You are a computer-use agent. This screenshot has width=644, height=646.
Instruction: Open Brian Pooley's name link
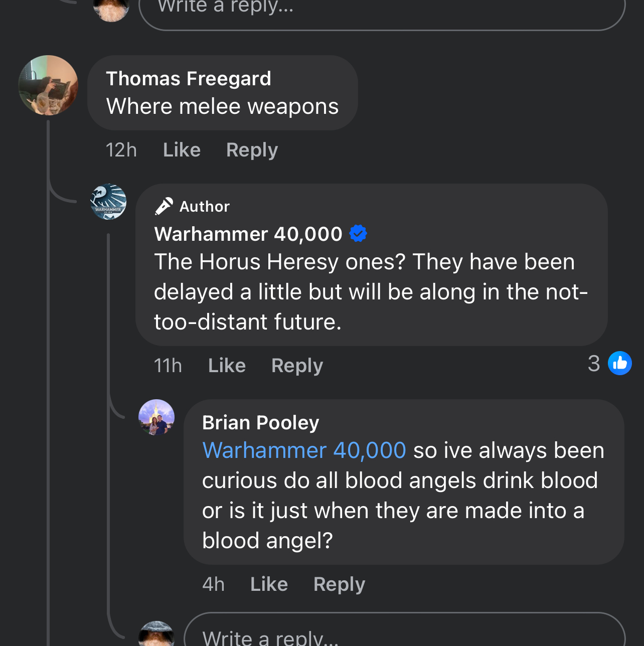(260, 423)
